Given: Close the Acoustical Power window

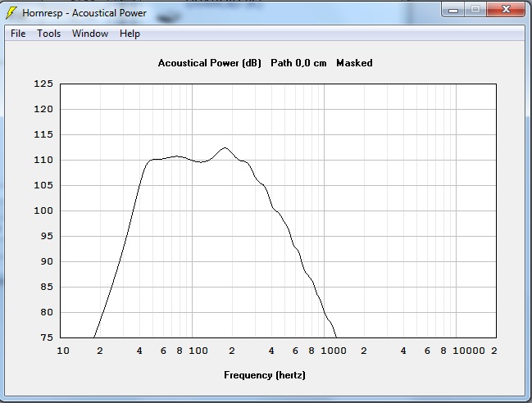Looking at the screenshot, I should (x=506, y=9).
